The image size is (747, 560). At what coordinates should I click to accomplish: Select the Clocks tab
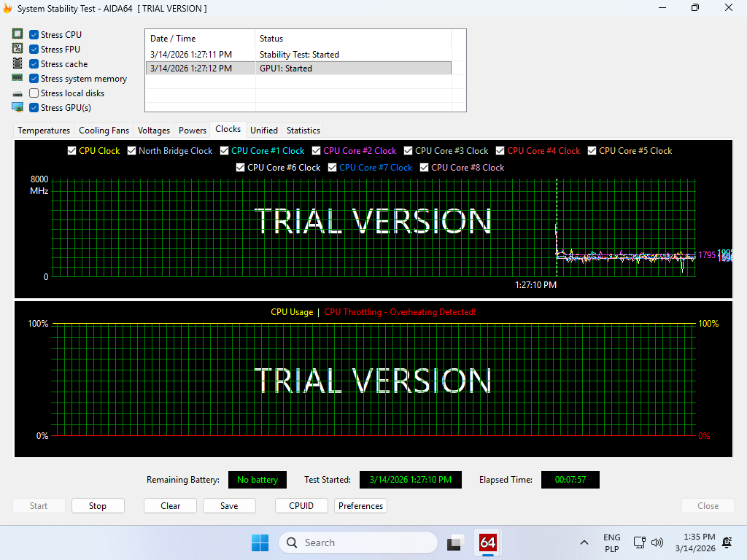(x=228, y=129)
